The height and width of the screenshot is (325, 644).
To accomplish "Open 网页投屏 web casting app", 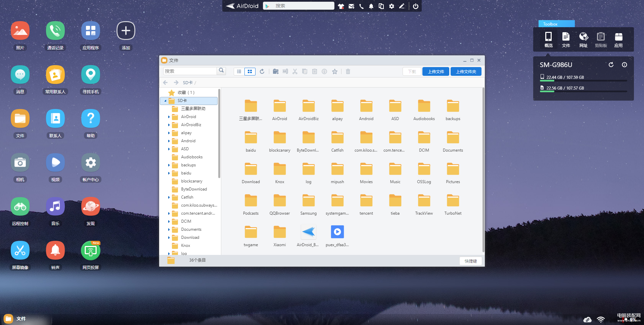I will tap(91, 250).
